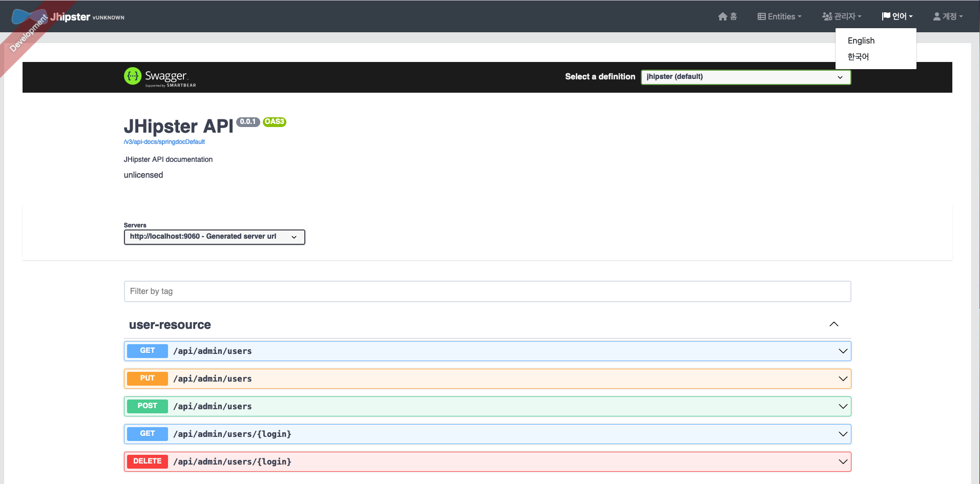Click the PUT method badge
This screenshot has height=484, width=980.
(148, 378)
